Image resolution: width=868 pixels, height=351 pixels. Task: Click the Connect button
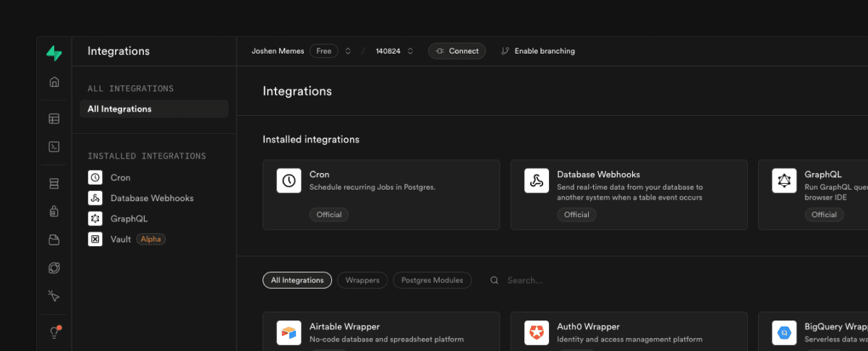click(x=457, y=51)
